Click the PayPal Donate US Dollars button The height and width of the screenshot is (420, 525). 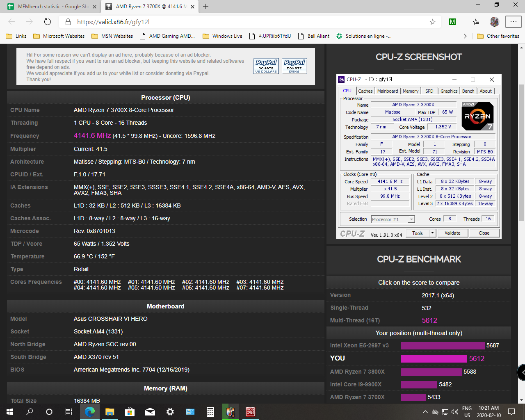266,66
